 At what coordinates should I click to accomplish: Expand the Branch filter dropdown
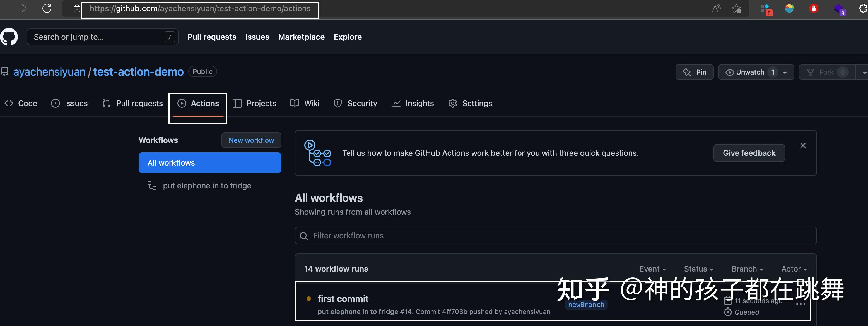[747, 269]
